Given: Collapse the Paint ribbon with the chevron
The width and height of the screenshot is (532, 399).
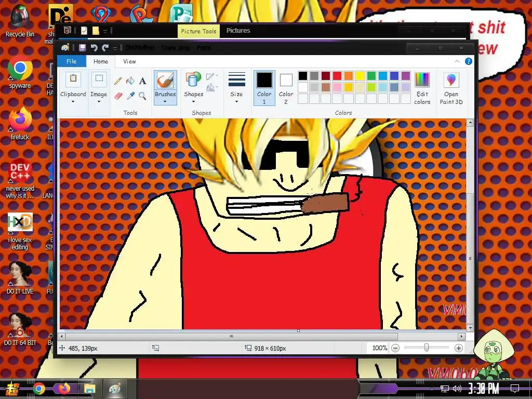Looking at the screenshot, I should click(x=457, y=61).
